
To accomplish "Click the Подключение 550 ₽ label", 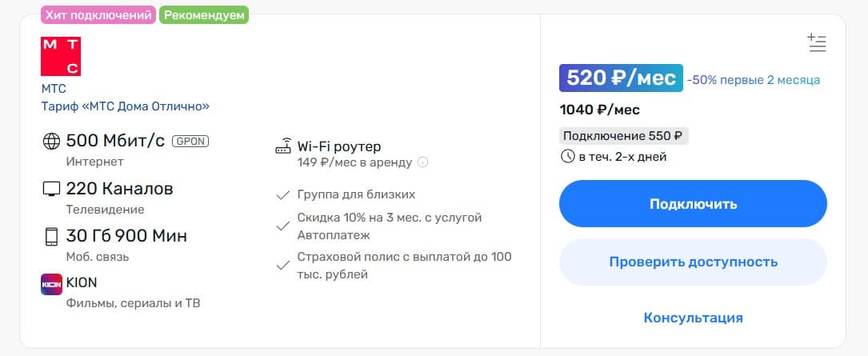I will click(x=623, y=136).
